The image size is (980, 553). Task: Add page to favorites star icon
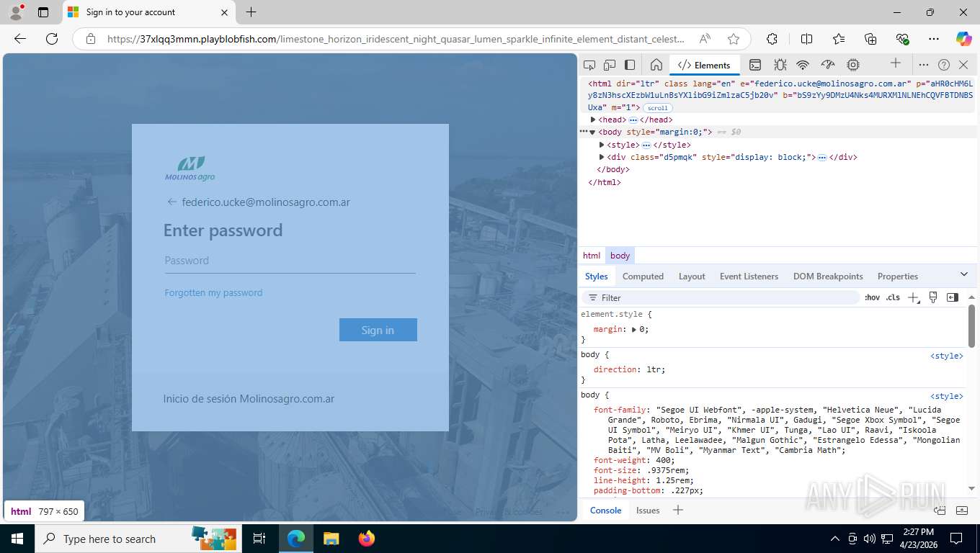pos(734,39)
